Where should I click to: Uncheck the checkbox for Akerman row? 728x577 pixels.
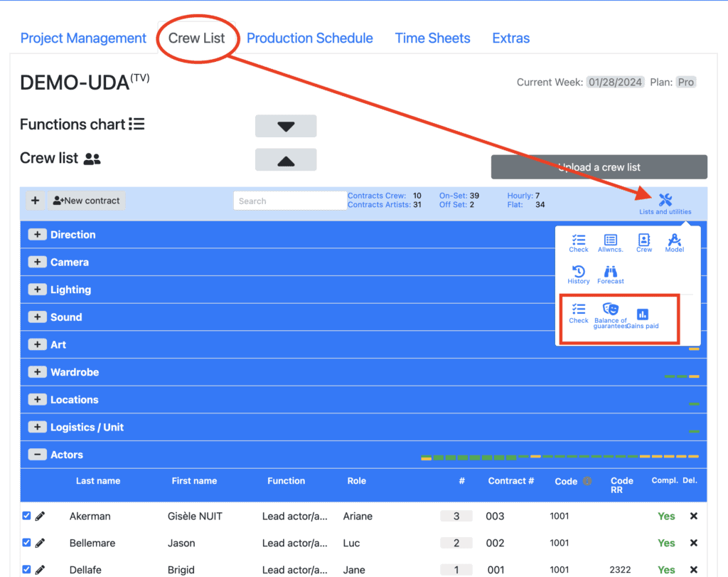click(26, 516)
